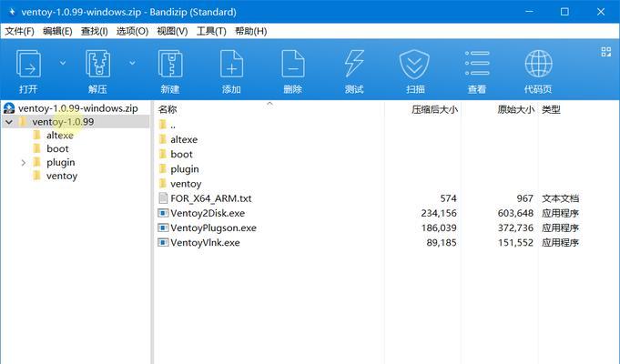
Task: Click the grid layout icon in the toolbar corner
Action: 605,52
